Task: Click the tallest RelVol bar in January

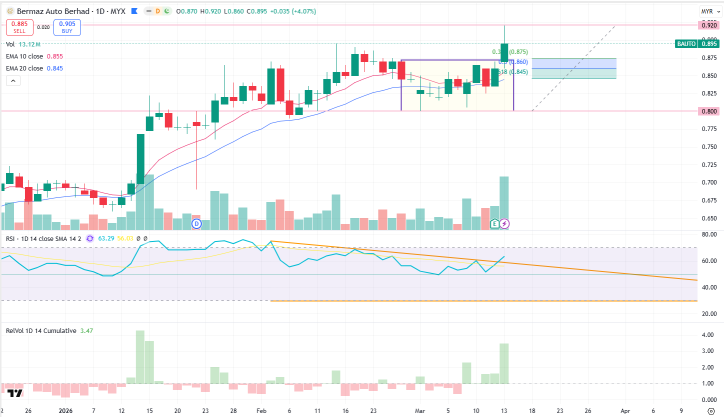Action: pyautogui.click(x=140, y=357)
